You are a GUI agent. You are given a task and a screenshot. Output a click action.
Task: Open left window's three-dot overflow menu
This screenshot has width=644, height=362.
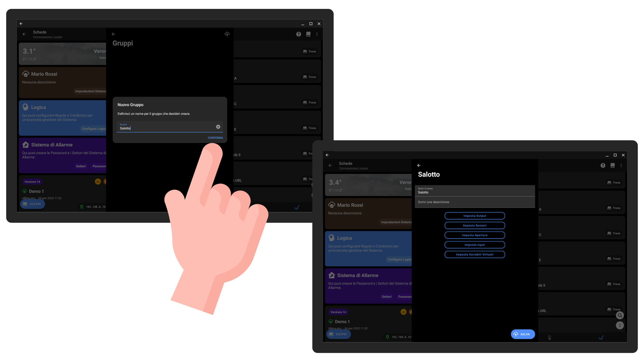317,34
